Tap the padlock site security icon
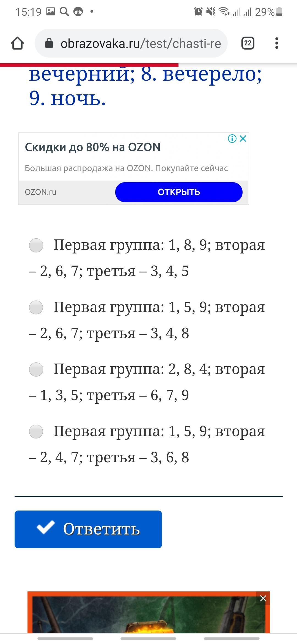Image resolution: width=297 pixels, height=644 pixels. (x=49, y=43)
